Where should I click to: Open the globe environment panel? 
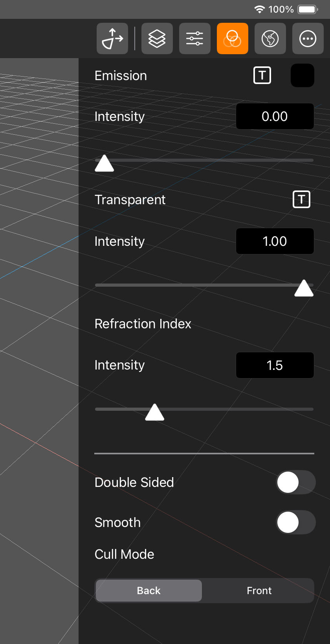[x=270, y=38]
